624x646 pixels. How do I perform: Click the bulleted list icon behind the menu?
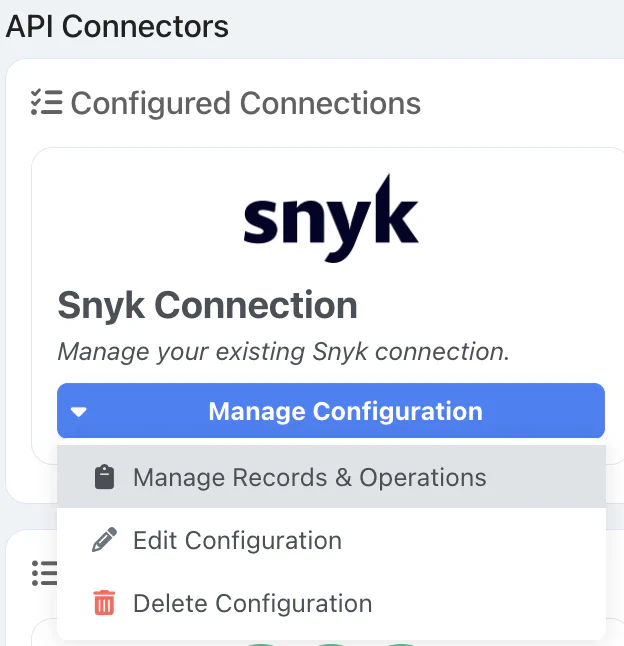tap(43, 572)
